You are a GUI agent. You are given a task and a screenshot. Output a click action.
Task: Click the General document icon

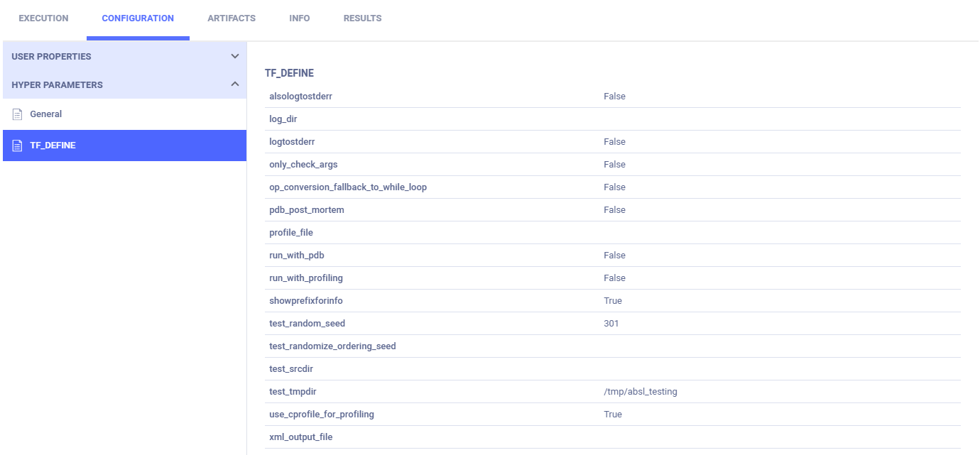tap(18, 114)
